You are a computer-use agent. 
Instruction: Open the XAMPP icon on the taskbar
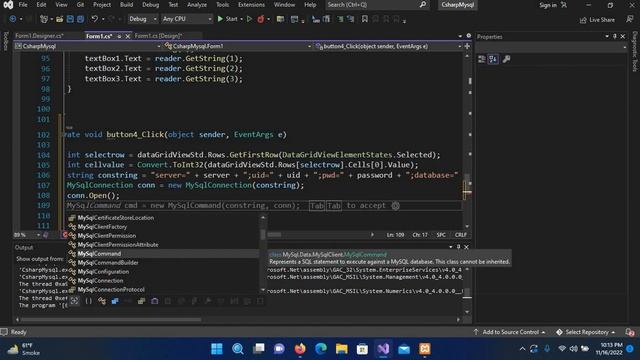click(424, 349)
